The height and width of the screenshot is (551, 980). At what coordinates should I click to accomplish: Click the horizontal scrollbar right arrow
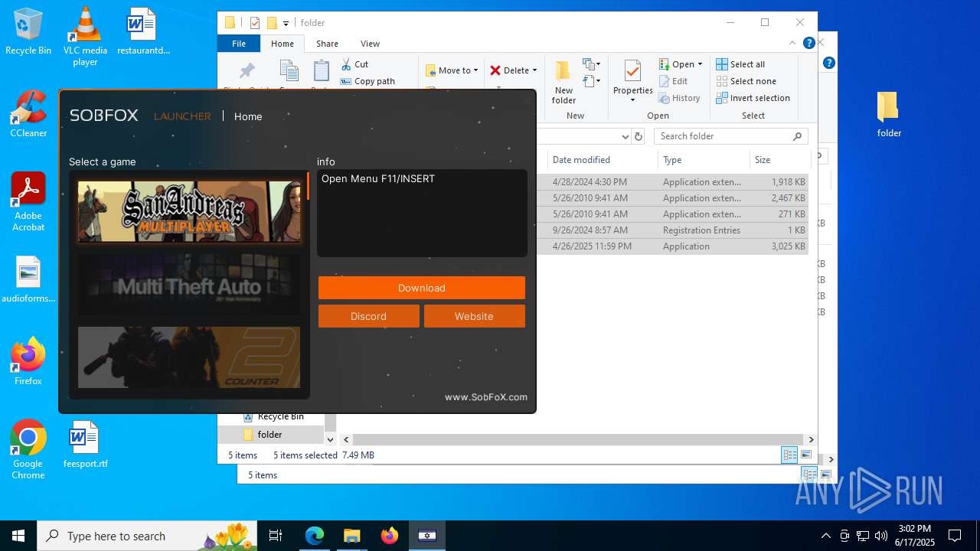point(811,439)
